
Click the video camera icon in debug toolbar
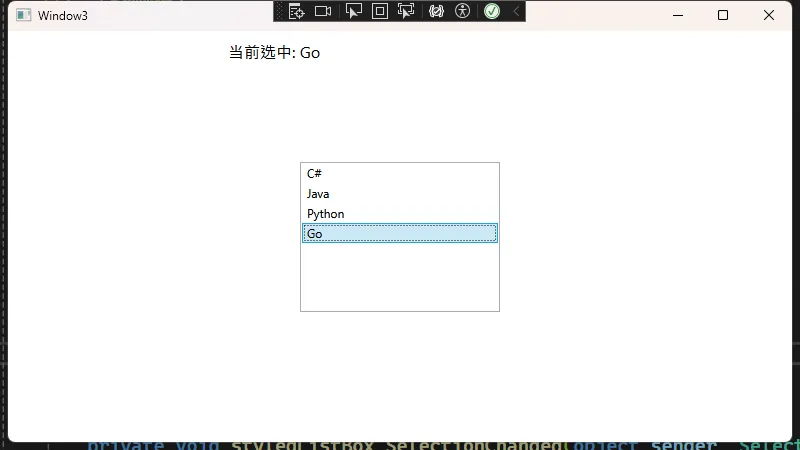pyautogui.click(x=323, y=11)
